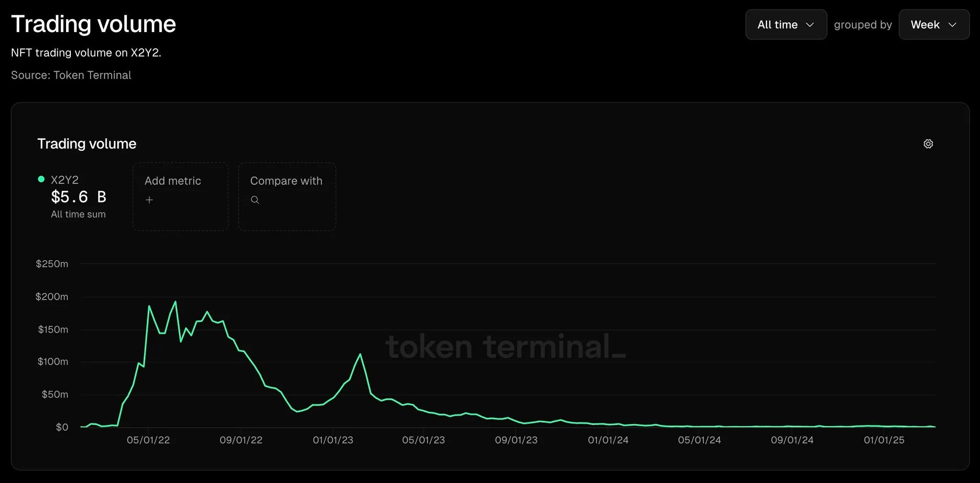The image size is (980, 483).
Task: Click the $250m y-axis label
Action: (52, 264)
